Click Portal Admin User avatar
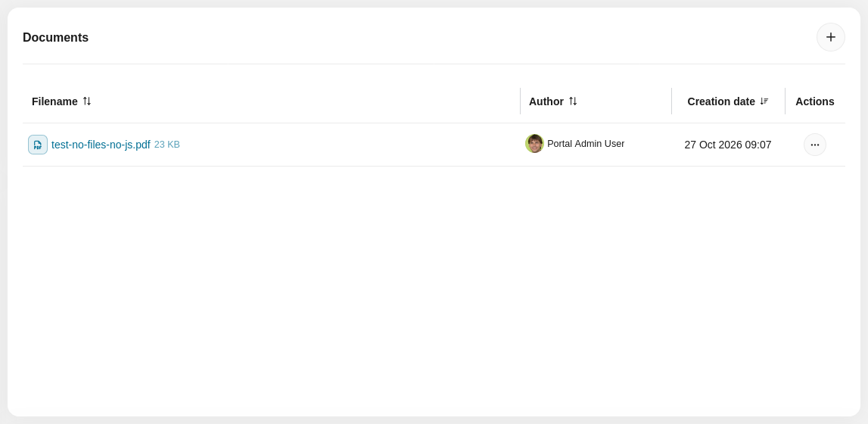This screenshot has height=424, width=868. pos(535,144)
